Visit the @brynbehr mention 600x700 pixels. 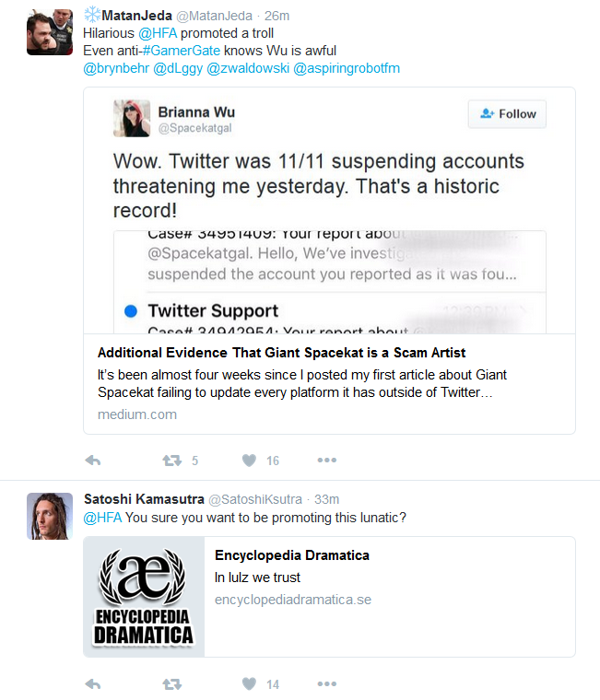pyautogui.click(x=116, y=68)
